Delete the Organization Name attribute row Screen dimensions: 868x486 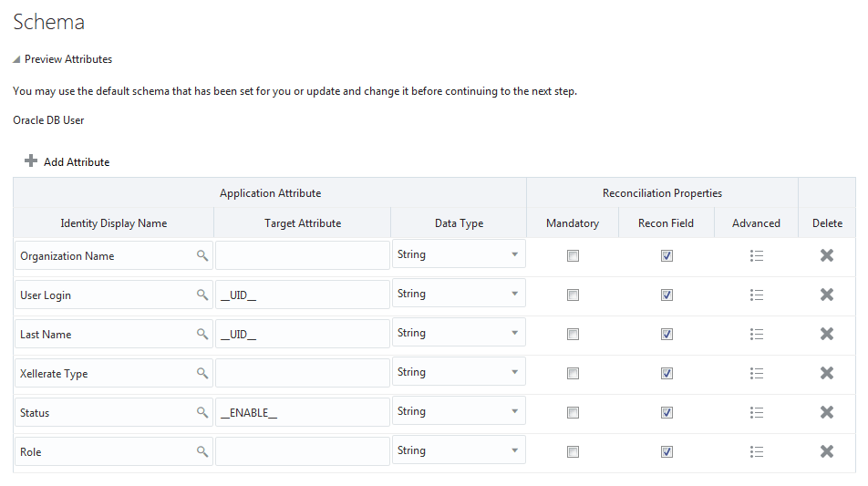coord(827,255)
